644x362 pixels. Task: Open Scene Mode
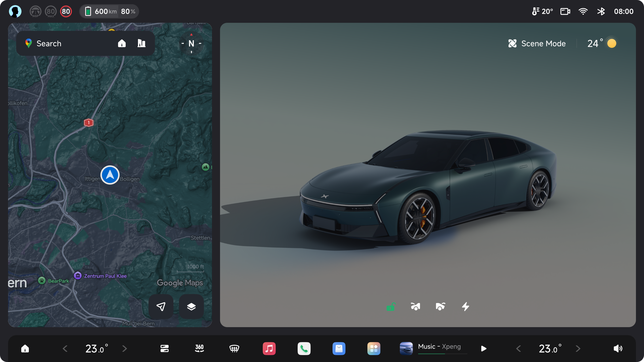537,43
